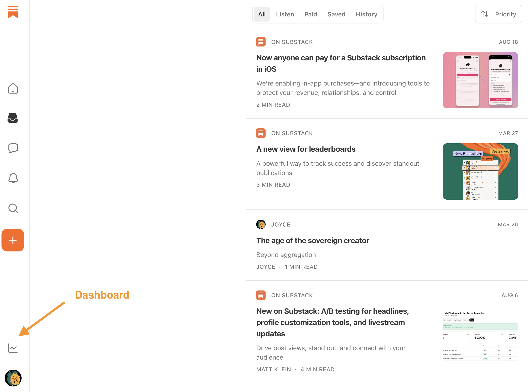Open the Priority sort dropdown
Image resolution: width=532 pixels, height=392 pixels.
[x=498, y=14]
